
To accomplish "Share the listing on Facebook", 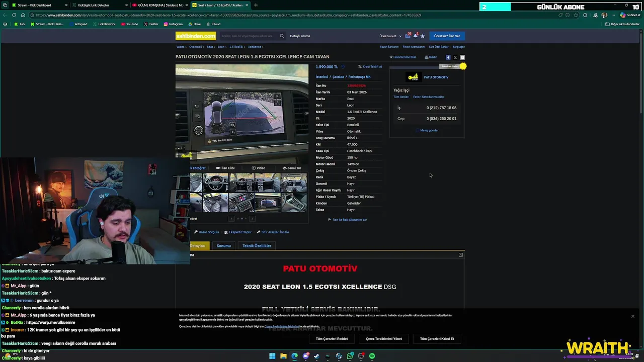I will coord(448,57).
